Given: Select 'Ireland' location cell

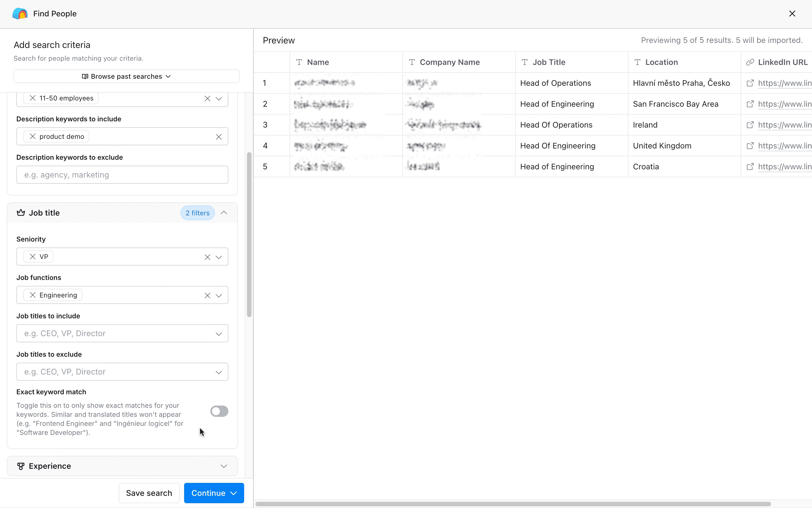Looking at the screenshot, I should (x=684, y=125).
